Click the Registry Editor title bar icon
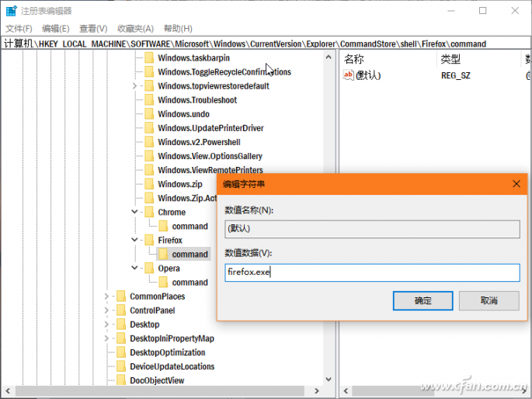 pos(11,11)
